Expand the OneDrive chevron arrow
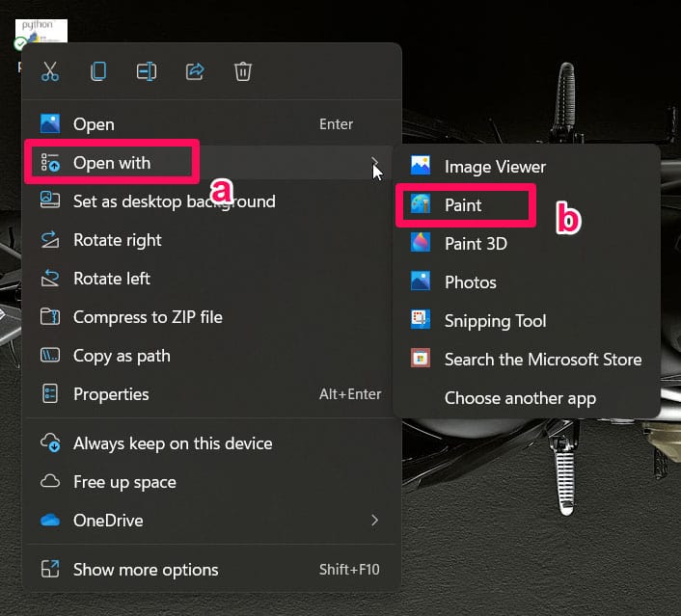The width and height of the screenshot is (681, 616). (375, 520)
